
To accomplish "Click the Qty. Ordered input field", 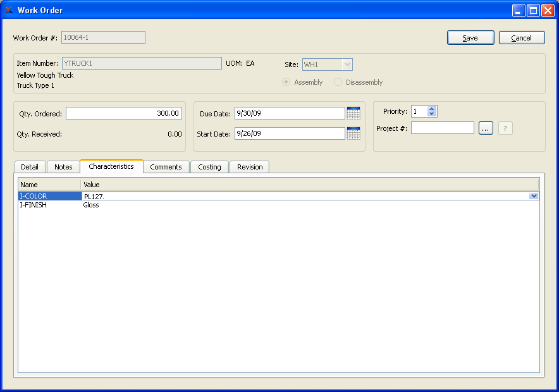I will [x=124, y=114].
